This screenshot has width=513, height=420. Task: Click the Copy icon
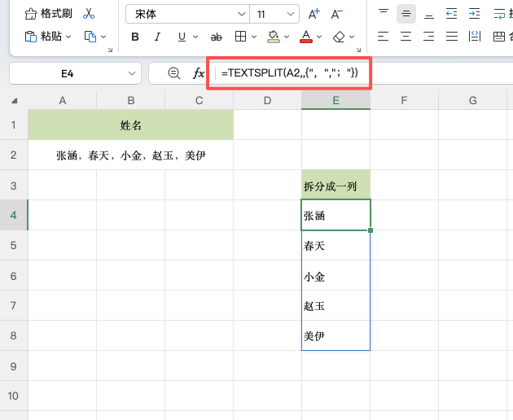[90, 37]
